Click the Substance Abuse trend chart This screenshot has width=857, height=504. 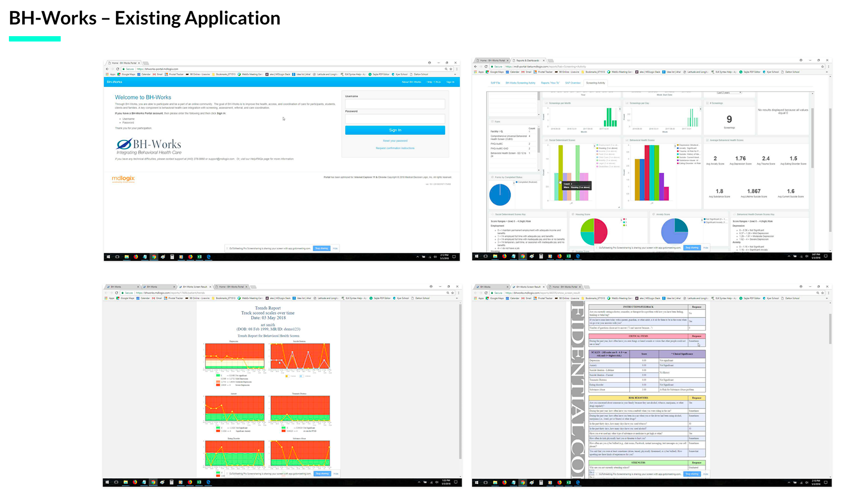pos(300,454)
